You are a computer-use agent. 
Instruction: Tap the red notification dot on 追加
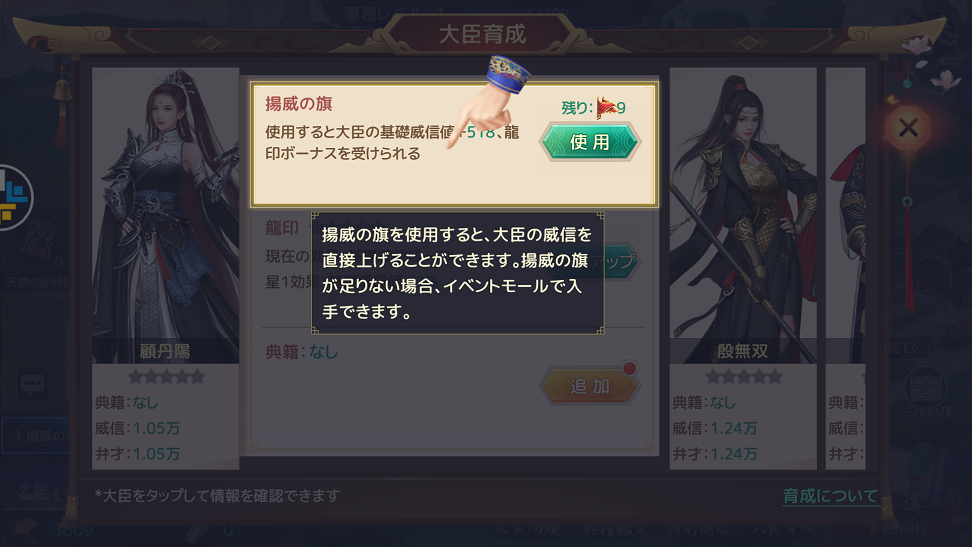pos(629,368)
